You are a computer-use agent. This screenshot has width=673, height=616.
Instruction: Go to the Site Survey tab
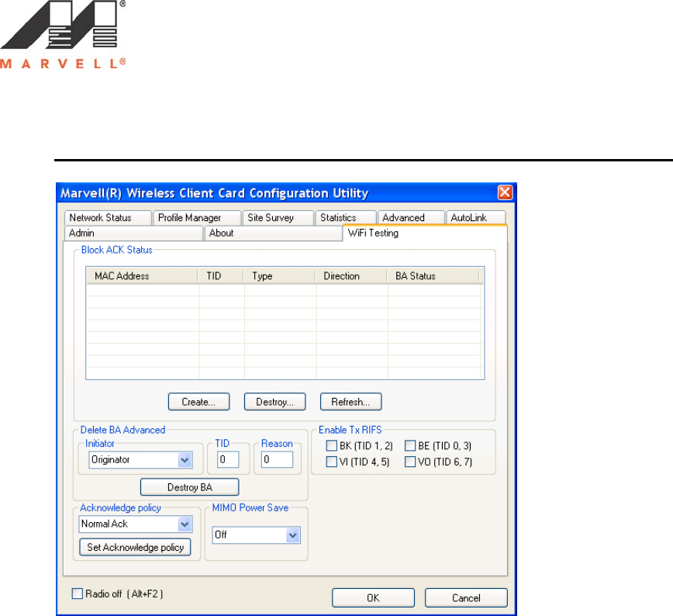[x=278, y=218]
